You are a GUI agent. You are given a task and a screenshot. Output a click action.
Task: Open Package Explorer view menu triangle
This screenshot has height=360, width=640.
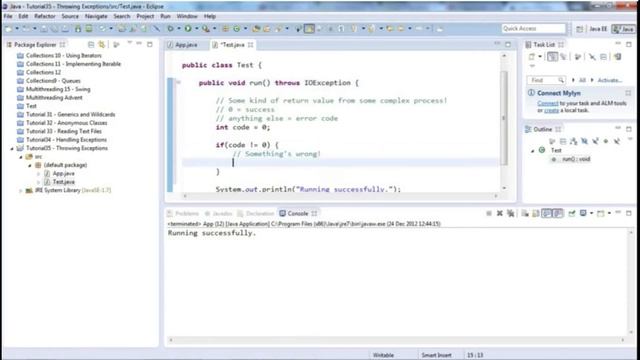(129, 43)
